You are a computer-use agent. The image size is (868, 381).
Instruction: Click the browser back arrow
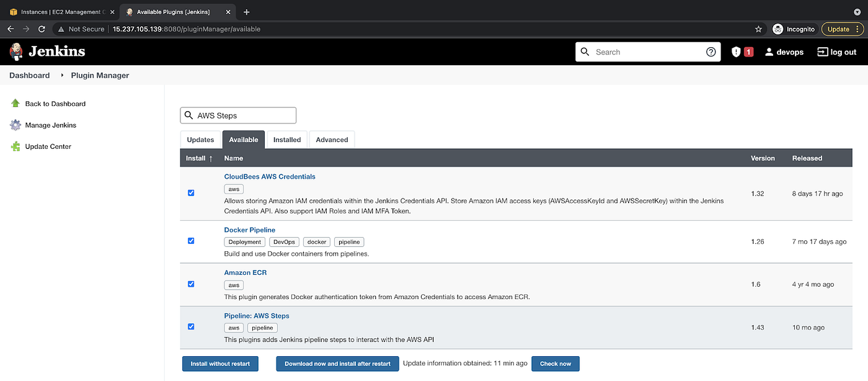coord(11,29)
